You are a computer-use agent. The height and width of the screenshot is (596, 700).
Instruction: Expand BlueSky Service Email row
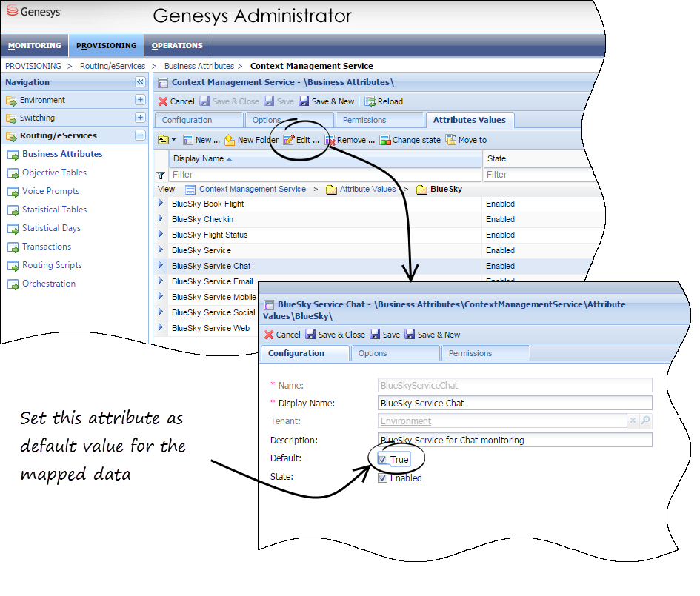[x=161, y=281]
